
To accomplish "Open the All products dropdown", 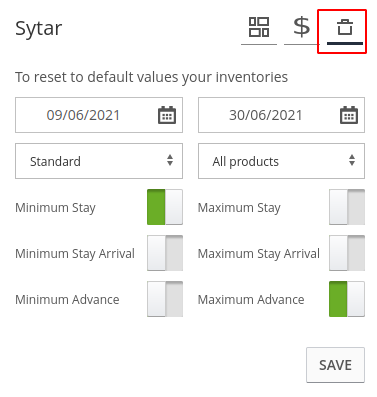I will click(x=281, y=161).
